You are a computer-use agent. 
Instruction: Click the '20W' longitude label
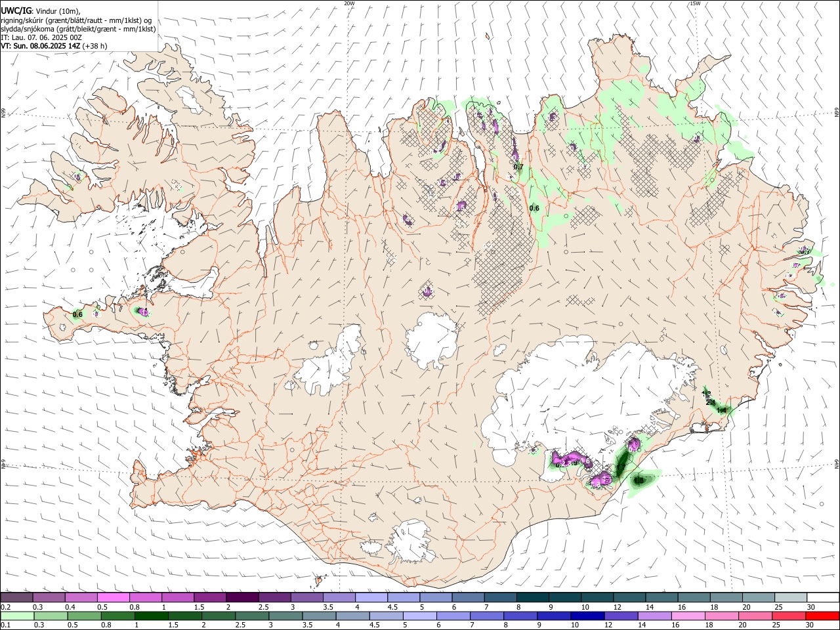(x=349, y=3)
